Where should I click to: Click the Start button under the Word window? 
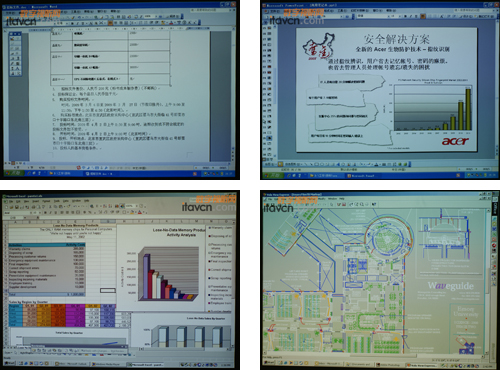point(13,174)
